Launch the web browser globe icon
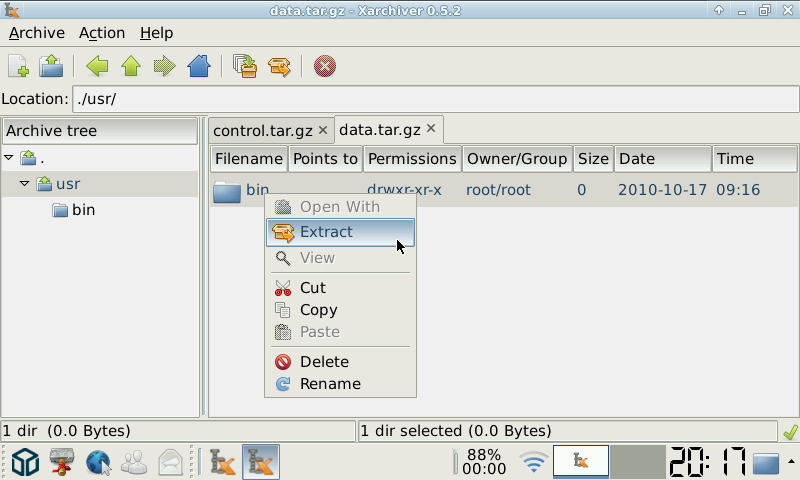Screen dimensions: 800x480 coord(98,462)
